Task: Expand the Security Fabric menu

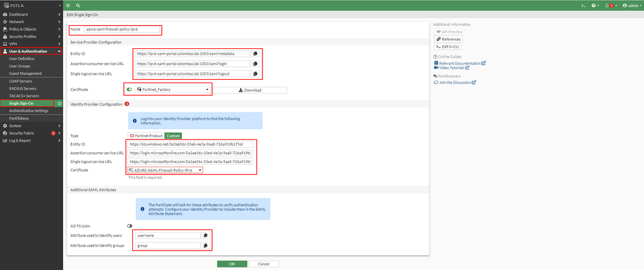Action: click(x=32, y=133)
